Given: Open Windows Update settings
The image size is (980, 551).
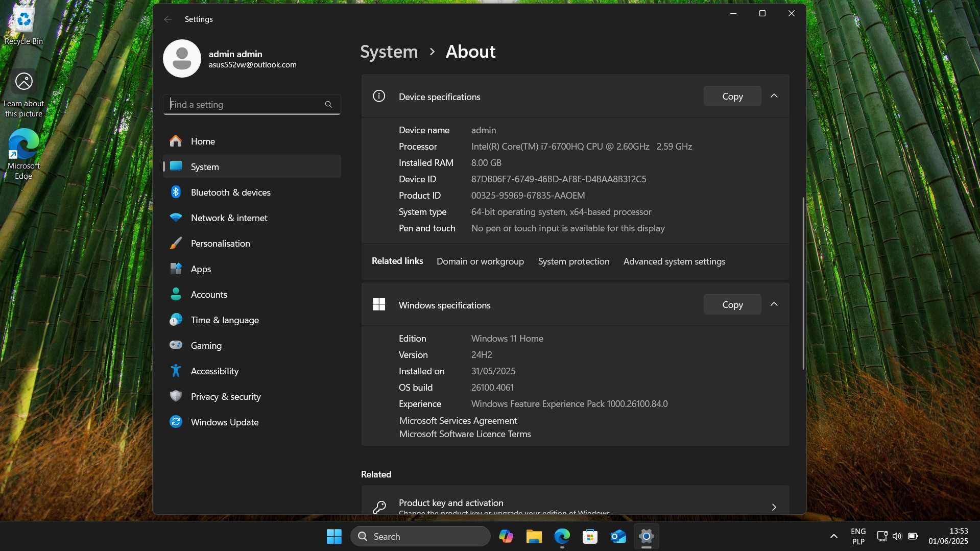Looking at the screenshot, I should click(252, 422).
